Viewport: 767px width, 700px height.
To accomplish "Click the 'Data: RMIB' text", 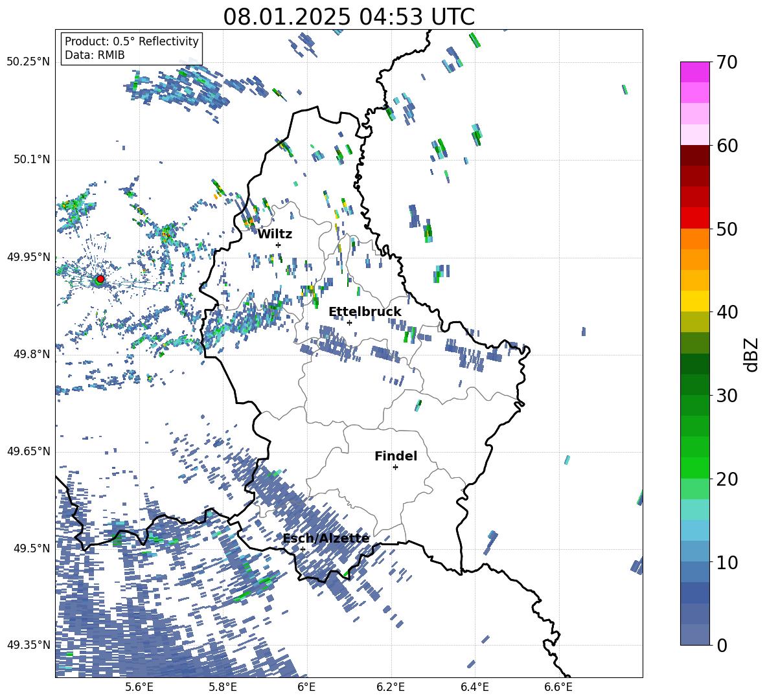I will coord(95,55).
